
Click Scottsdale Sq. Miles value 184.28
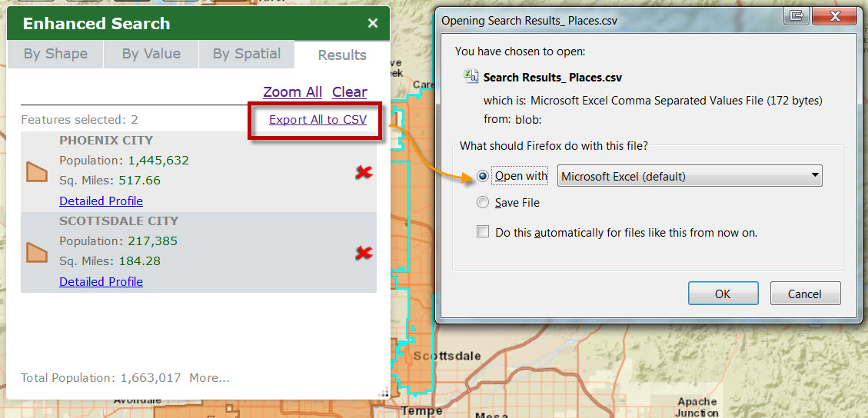coord(138,261)
